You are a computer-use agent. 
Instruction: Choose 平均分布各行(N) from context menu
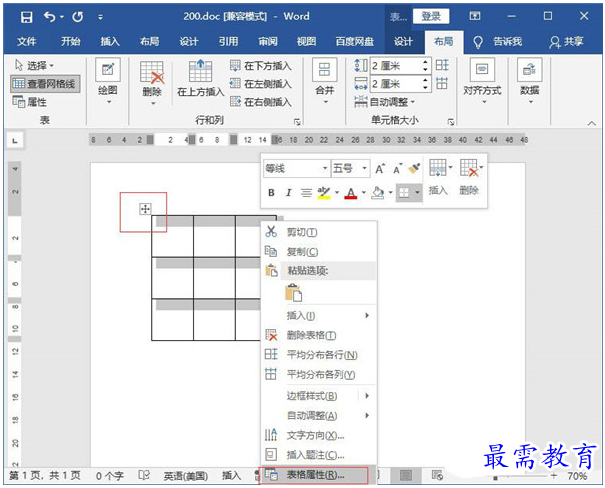(319, 355)
